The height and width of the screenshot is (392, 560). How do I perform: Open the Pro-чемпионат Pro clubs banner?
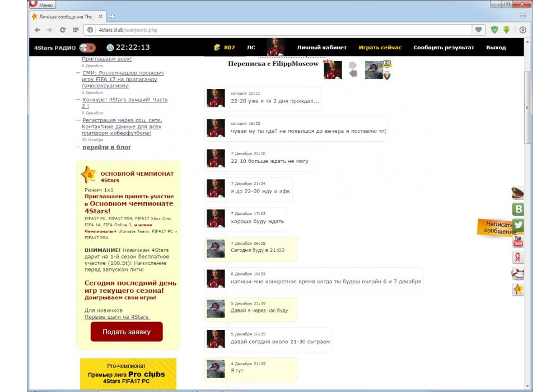pos(128,374)
